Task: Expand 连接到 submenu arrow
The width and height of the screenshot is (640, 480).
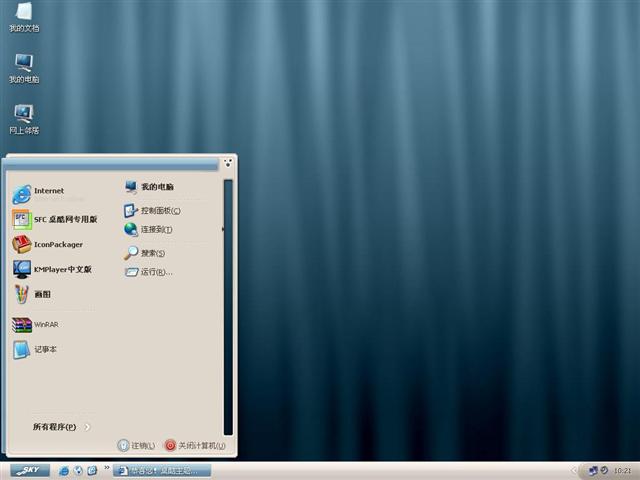Action: (x=222, y=229)
